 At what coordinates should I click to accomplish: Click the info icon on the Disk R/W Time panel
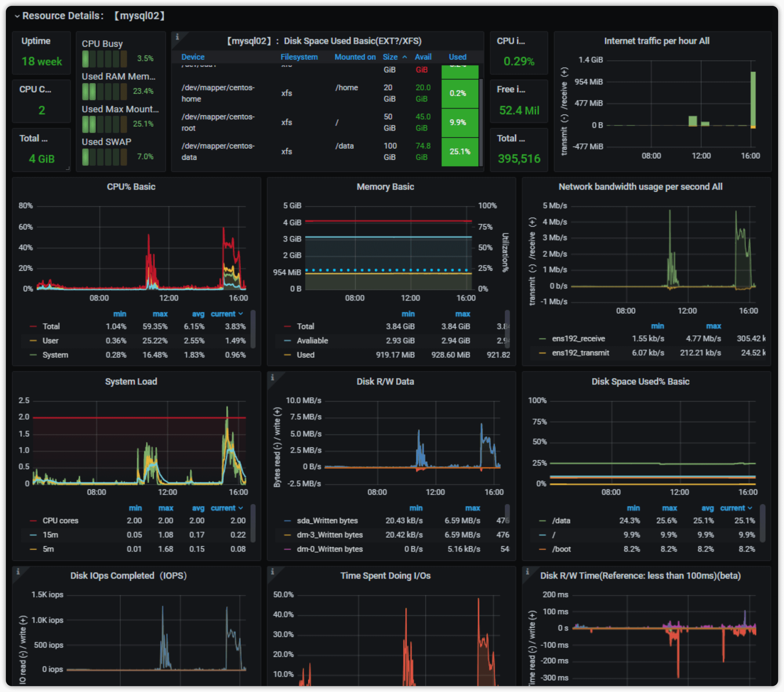point(527,572)
